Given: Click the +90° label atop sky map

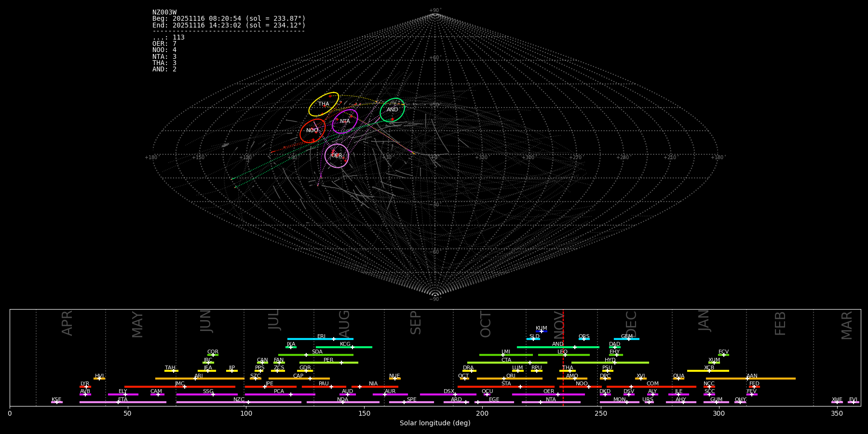Looking at the screenshot, I should coord(434,11).
